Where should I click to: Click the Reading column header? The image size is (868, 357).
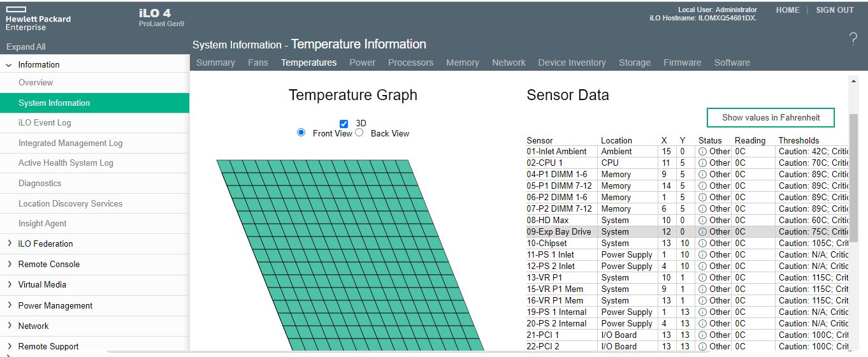click(x=750, y=140)
